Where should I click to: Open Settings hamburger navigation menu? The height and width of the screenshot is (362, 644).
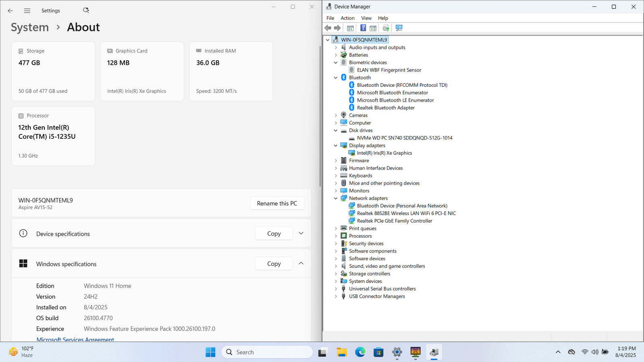point(27,11)
